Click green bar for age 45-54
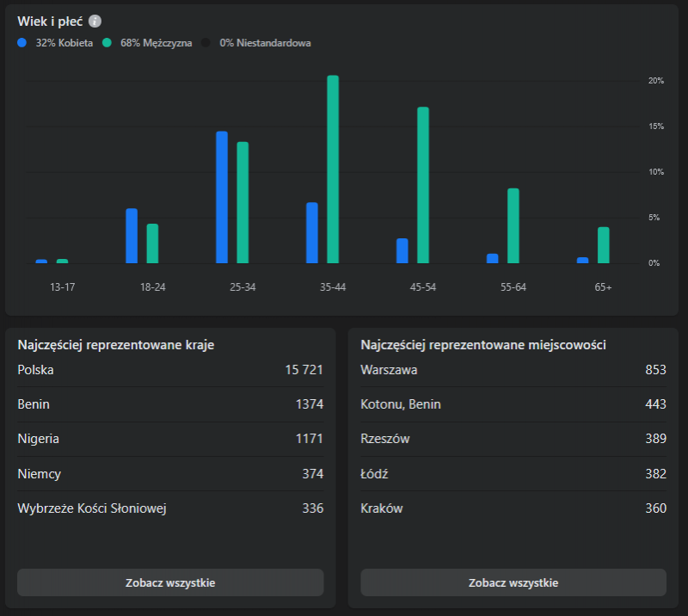 (423, 185)
